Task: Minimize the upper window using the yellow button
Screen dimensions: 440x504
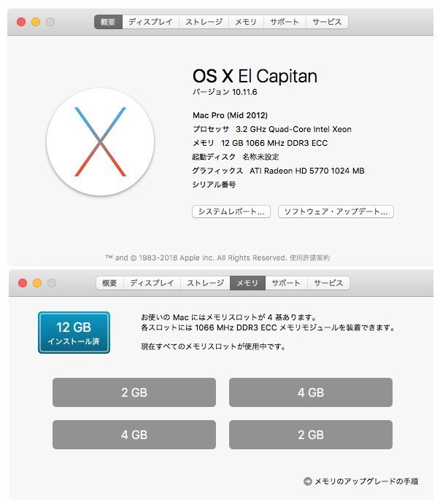Action: point(36,22)
